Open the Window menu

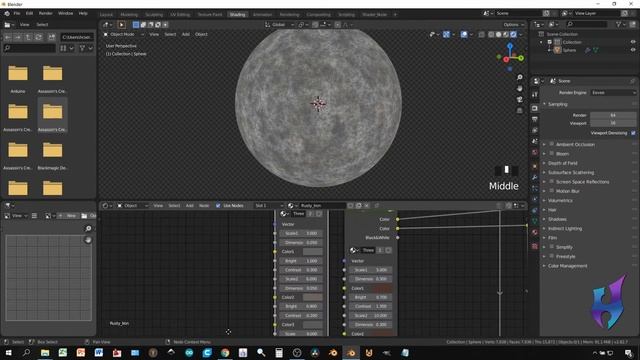(65, 13)
